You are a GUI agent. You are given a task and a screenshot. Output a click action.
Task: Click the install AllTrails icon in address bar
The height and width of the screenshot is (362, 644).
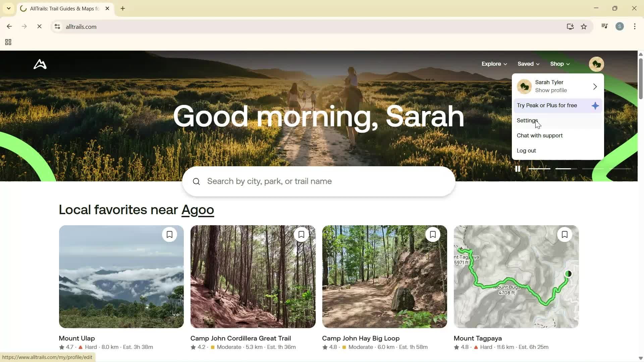tap(570, 26)
